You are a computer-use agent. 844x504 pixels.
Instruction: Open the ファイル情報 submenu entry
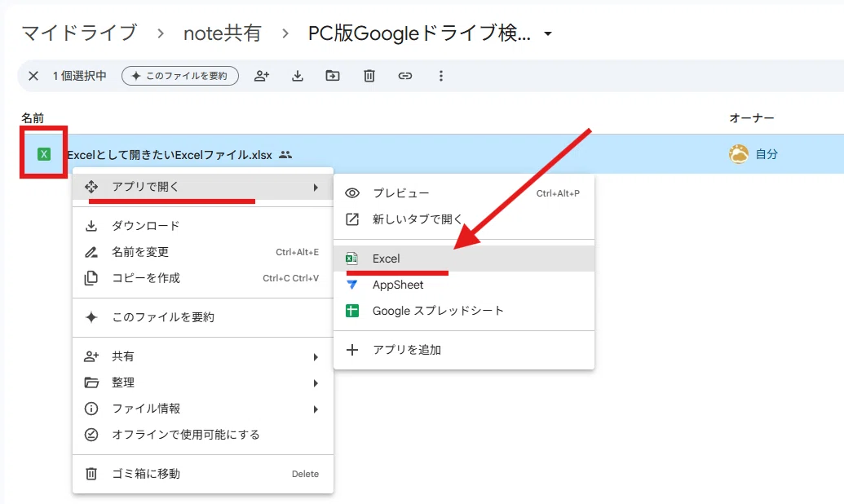click(x=203, y=409)
